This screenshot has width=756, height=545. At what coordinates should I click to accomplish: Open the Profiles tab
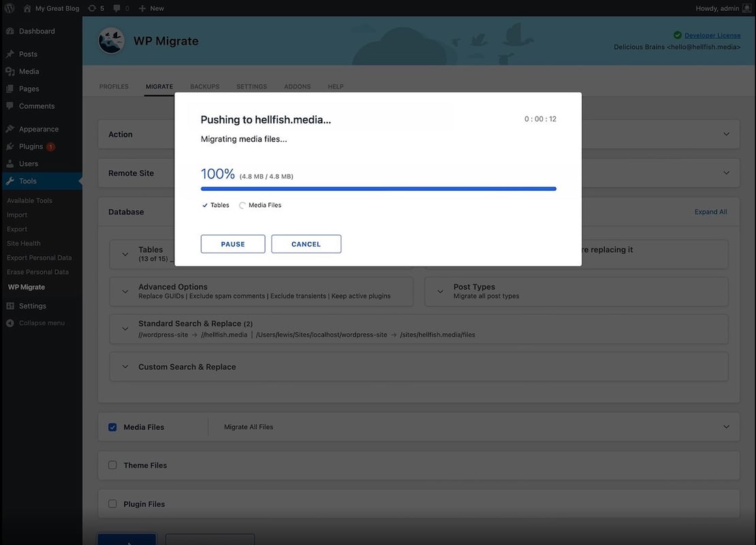(114, 87)
